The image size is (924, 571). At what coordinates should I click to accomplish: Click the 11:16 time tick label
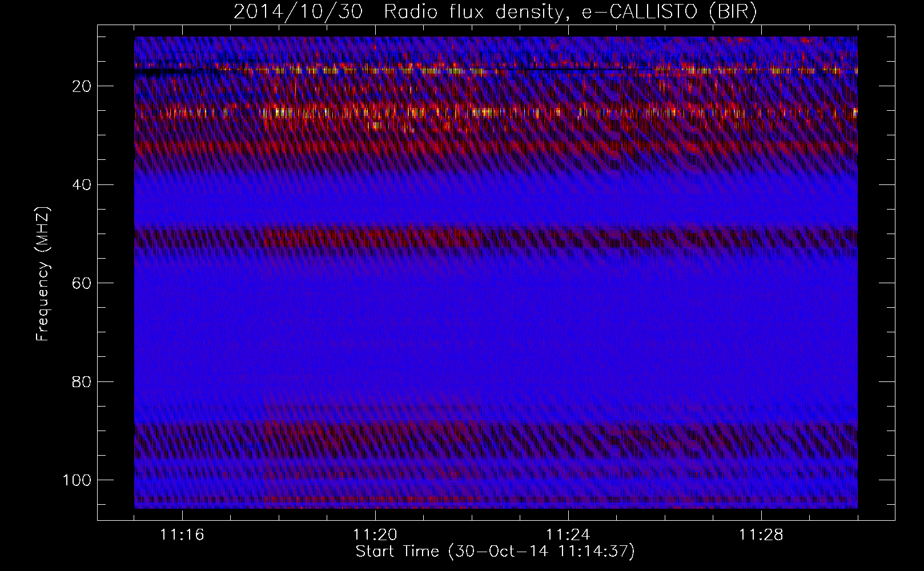point(182,535)
